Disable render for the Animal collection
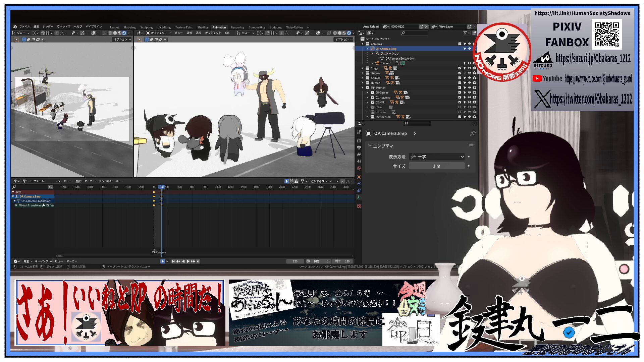Viewport: 644px width, 362px height. click(474, 78)
